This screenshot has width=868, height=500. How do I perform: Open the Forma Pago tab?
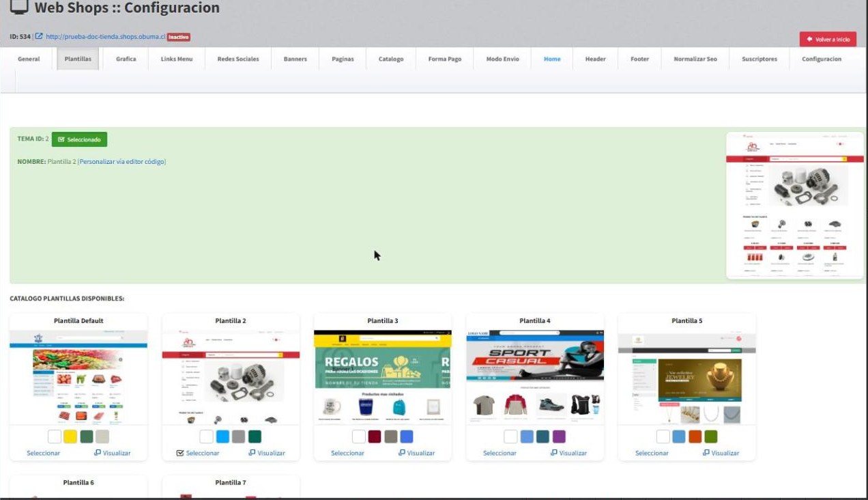(x=445, y=59)
